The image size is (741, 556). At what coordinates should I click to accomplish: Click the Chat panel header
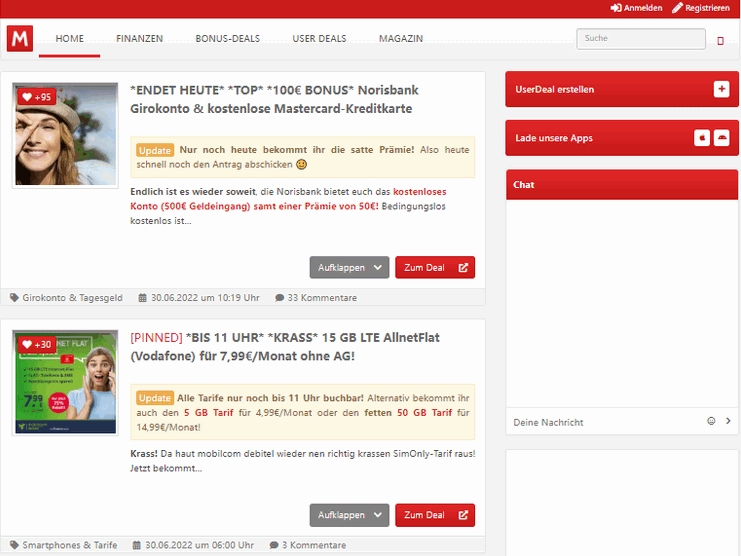tap(621, 185)
